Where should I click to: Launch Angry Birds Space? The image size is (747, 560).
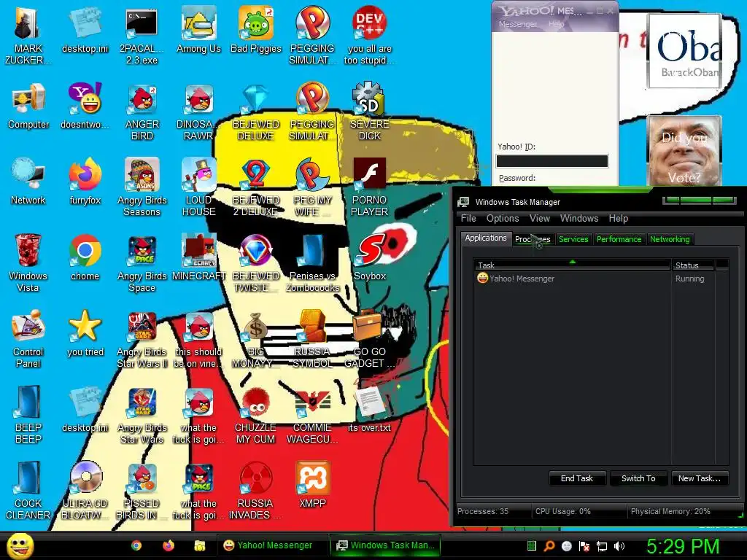pyautogui.click(x=142, y=262)
